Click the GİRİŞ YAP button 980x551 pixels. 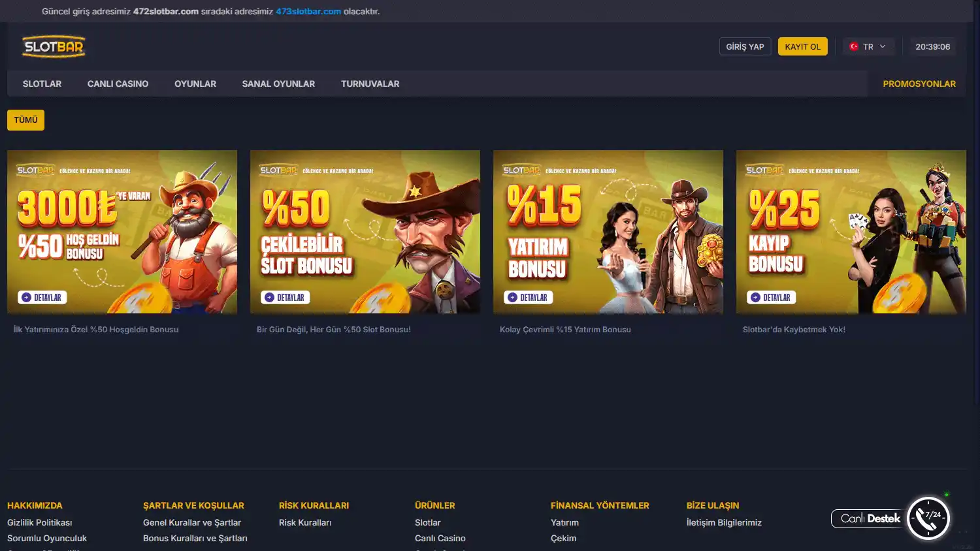[745, 46]
